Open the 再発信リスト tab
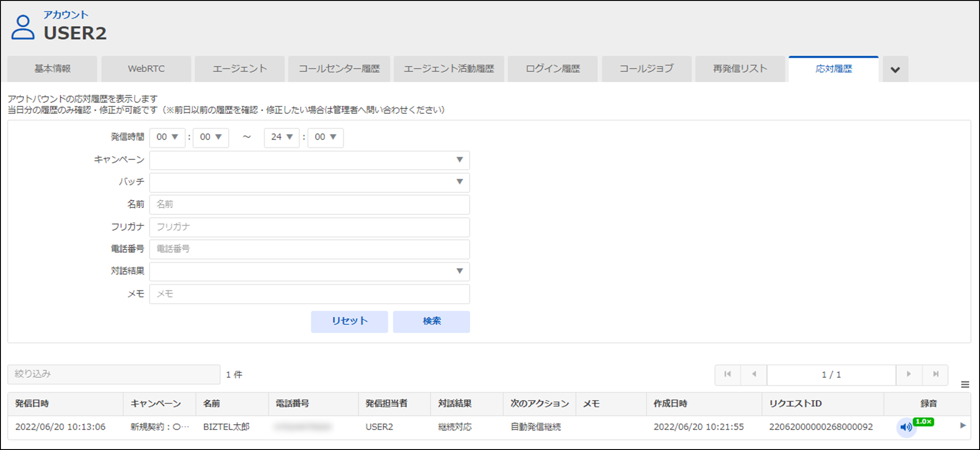This screenshot has width=980, height=450. [740, 69]
